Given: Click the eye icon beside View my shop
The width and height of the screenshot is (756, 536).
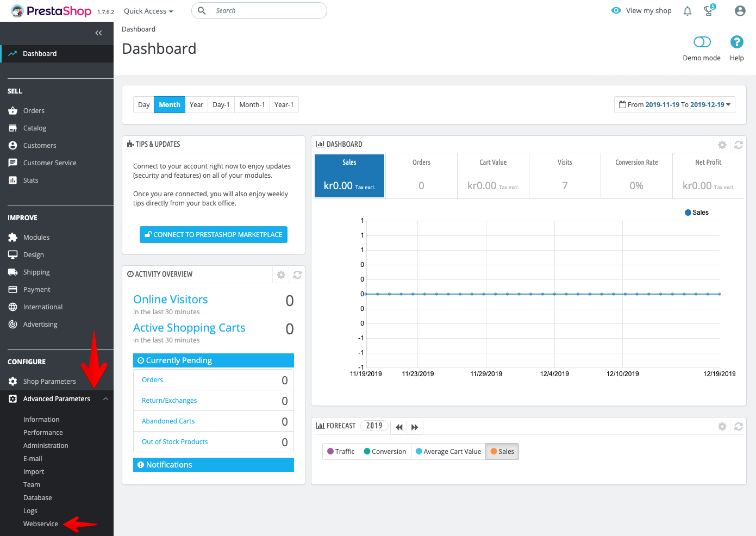Looking at the screenshot, I should point(616,10).
